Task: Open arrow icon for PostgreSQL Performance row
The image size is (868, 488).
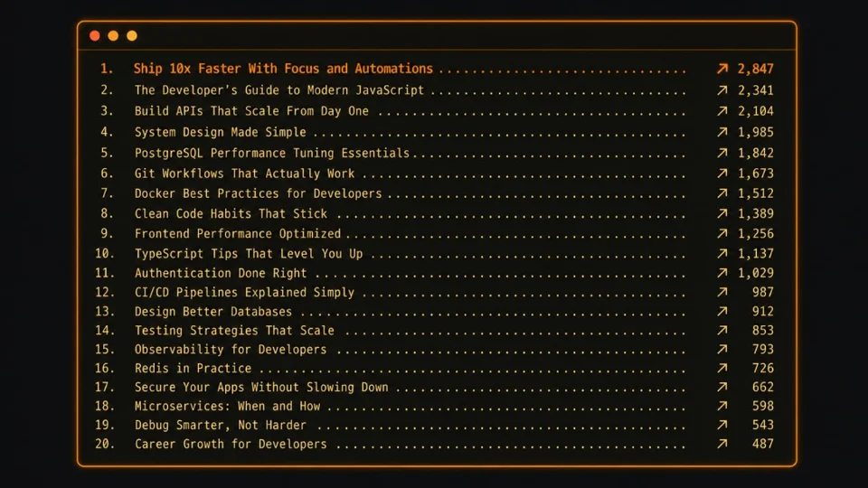Action: point(722,154)
